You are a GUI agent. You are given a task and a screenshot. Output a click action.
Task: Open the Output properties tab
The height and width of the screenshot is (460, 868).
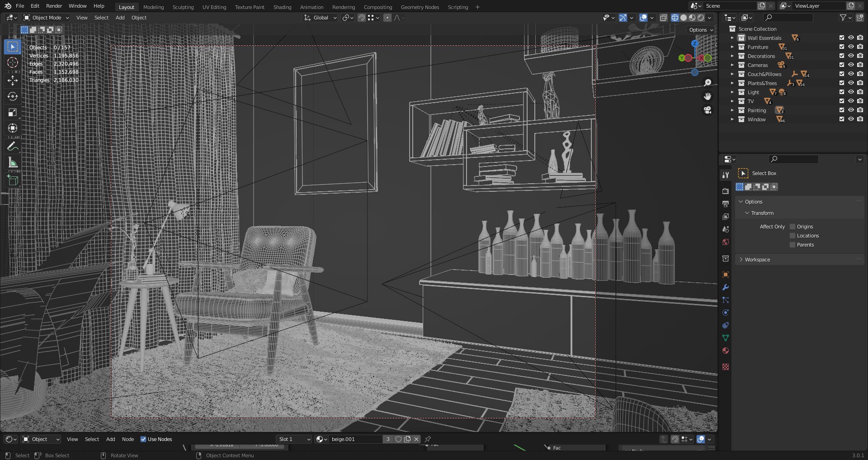(726, 204)
